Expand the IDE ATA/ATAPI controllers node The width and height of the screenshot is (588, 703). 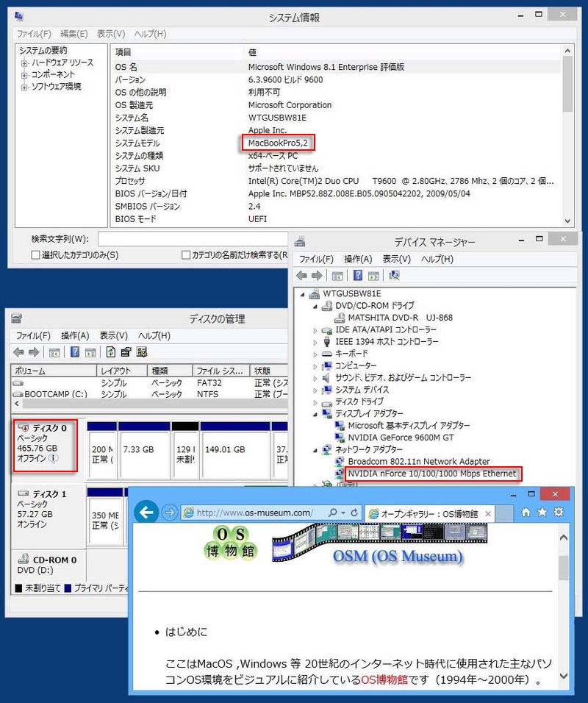coord(315,330)
